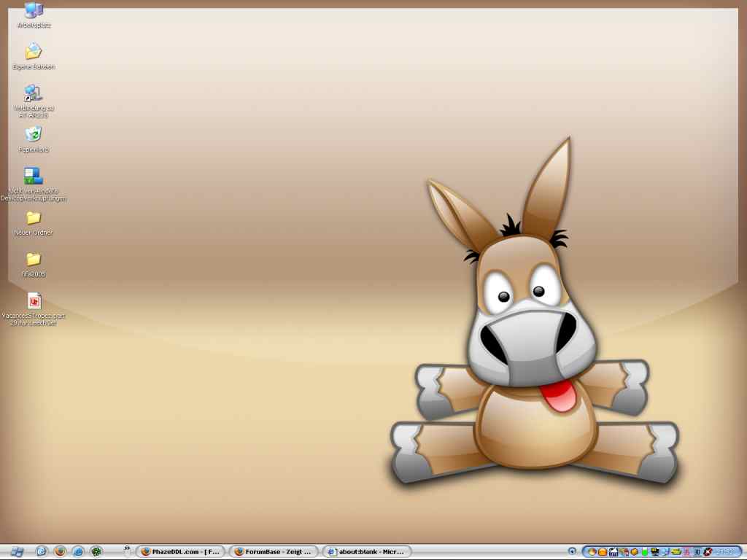The width and height of the screenshot is (747, 560).
Task: Switch to PhazeDDL.com Firefox taskbar window
Action: [181, 551]
